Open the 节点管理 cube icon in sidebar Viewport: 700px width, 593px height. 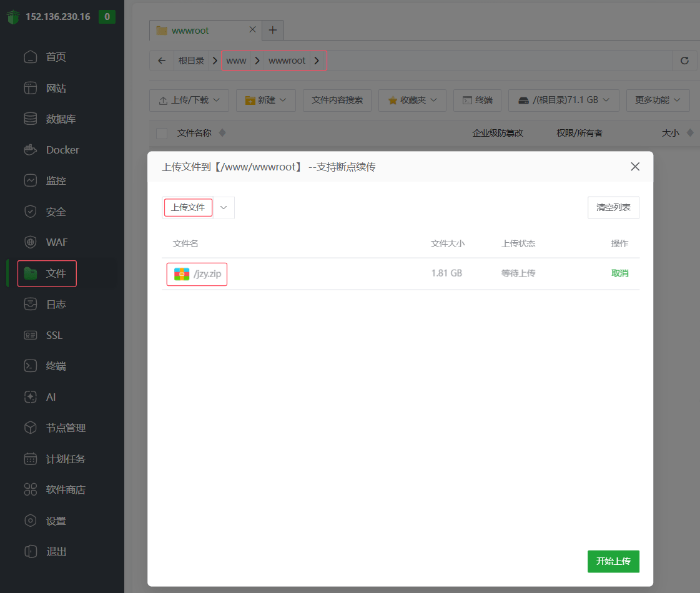tap(31, 428)
